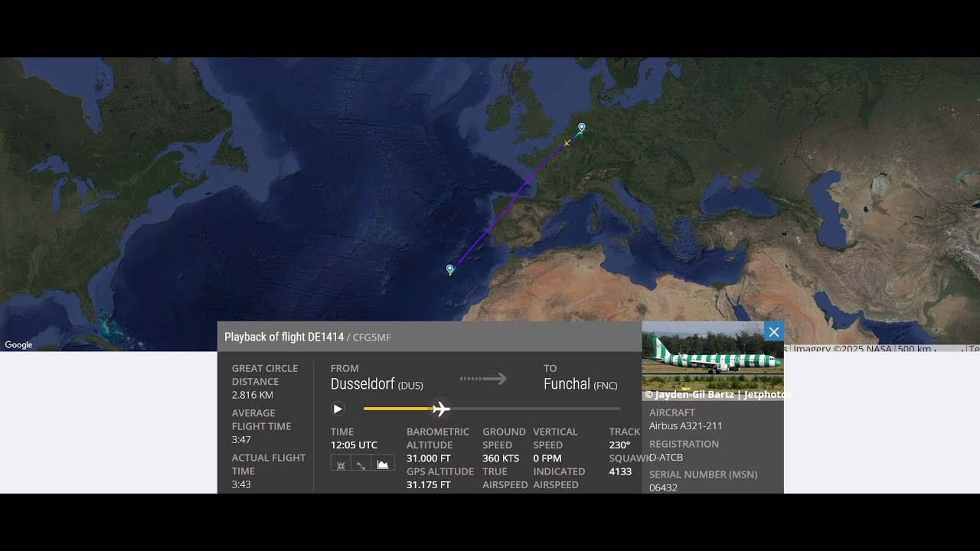Click the Airbus A321-211 aircraft type
The width and height of the screenshot is (980, 551).
tap(686, 425)
